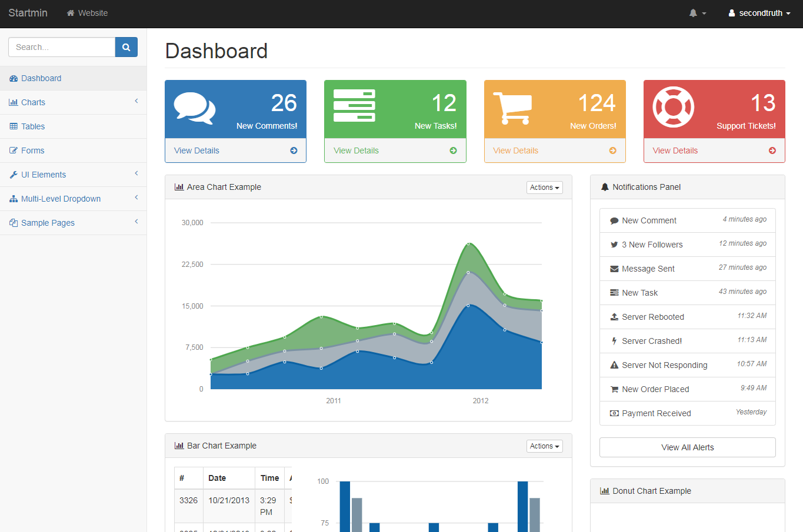This screenshot has height=532, width=803.
Task: Click the search magnifier icon
Action: tap(126, 46)
